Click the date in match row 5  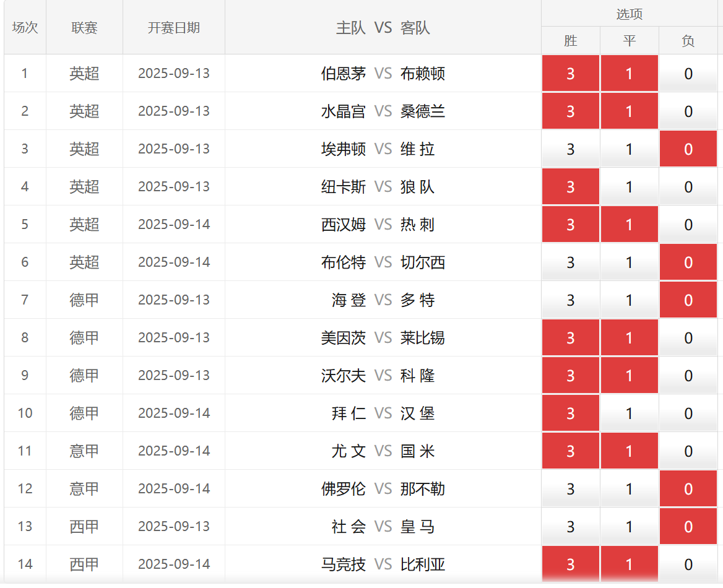(174, 225)
